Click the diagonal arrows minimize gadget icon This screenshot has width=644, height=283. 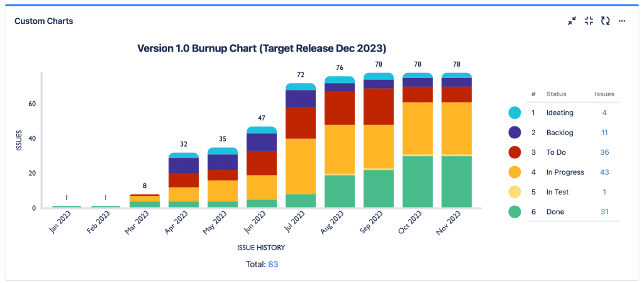click(x=572, y=21)
